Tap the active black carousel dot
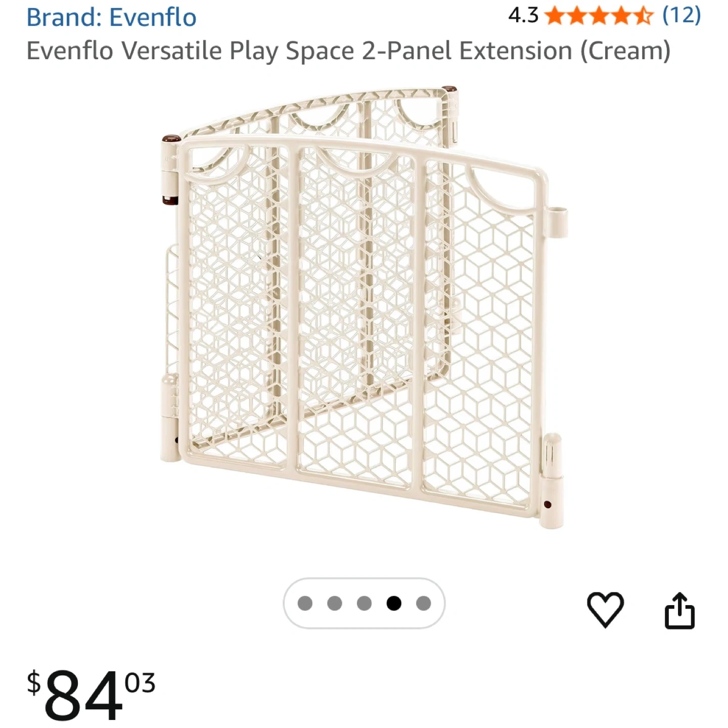Viewport: 728px width, 728px height. pyautogui.click(x=394, y=603)
